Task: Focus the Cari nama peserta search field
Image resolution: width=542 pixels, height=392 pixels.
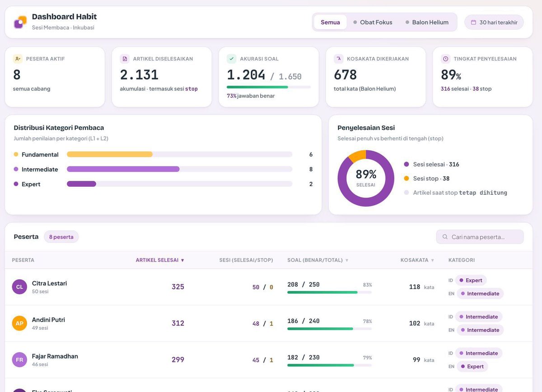Action: [480, 237]
